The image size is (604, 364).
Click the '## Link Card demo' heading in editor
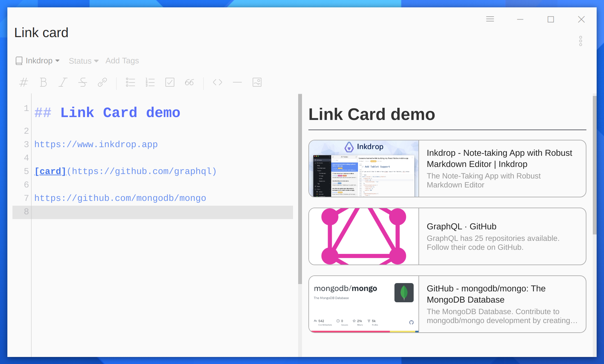click(x=107, y=113)
